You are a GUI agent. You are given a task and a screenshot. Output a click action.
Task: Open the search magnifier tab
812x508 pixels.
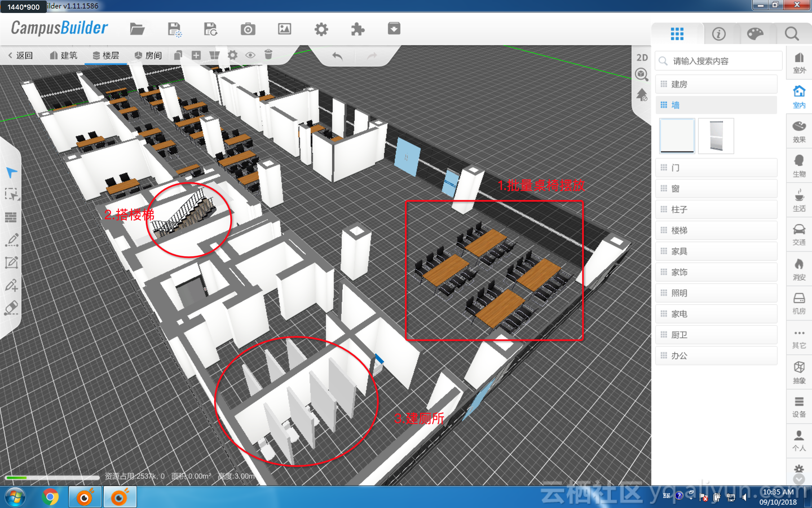pyautogui.click(x=791, y=34)
